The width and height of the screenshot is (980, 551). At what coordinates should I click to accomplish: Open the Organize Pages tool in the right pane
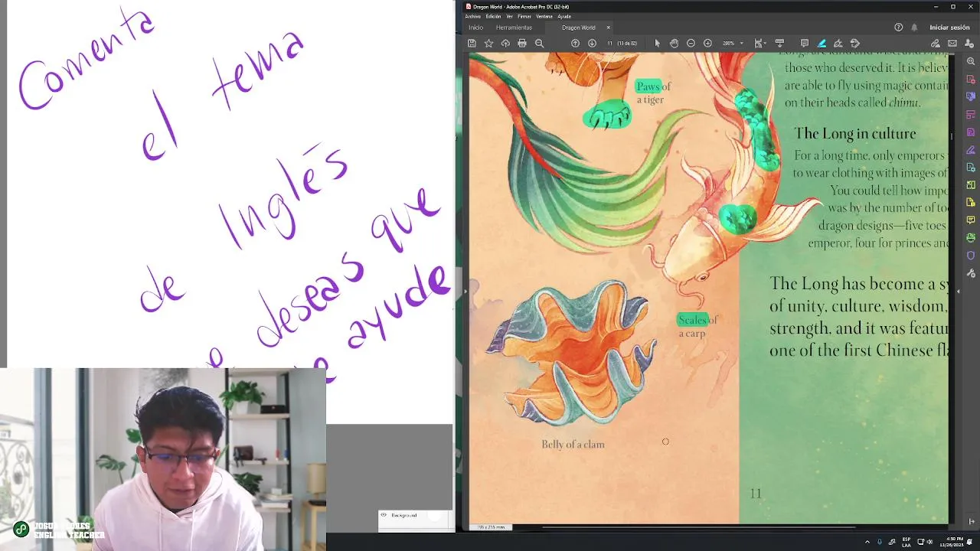(x=971, y=115)
